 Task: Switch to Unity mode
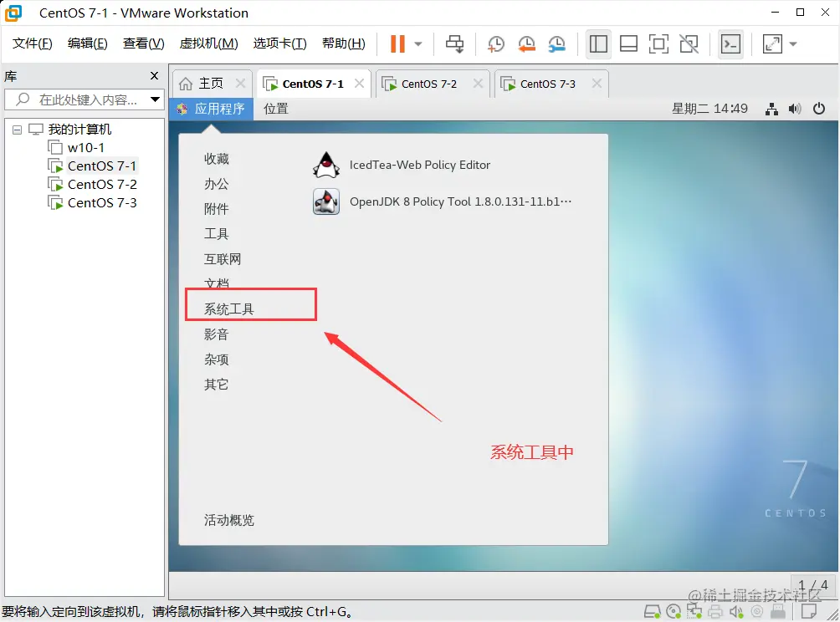coord(689,44)
